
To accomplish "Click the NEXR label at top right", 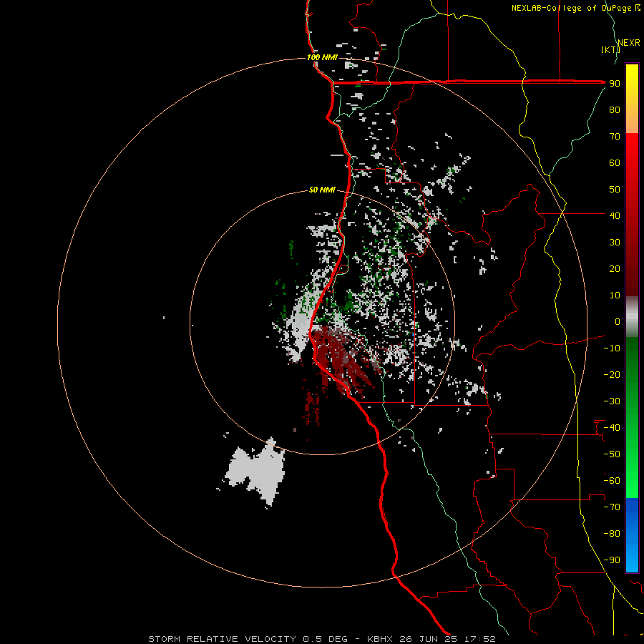I will coord(629,43).
